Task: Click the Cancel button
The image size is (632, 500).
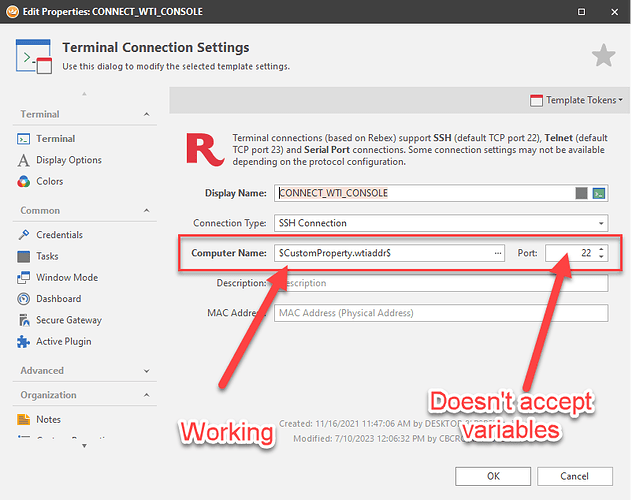Action: pyautogui.click(x=574, y=475)
